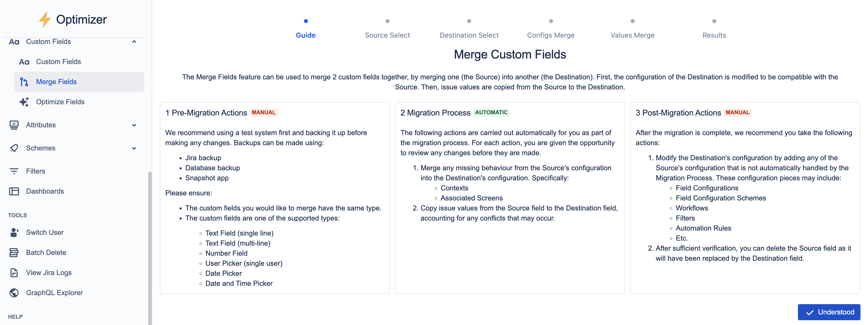Screen dimensions: 868x325
Task: Click the Dashboards layout icon
Action: pyautogui.click(x=14, y=191)
